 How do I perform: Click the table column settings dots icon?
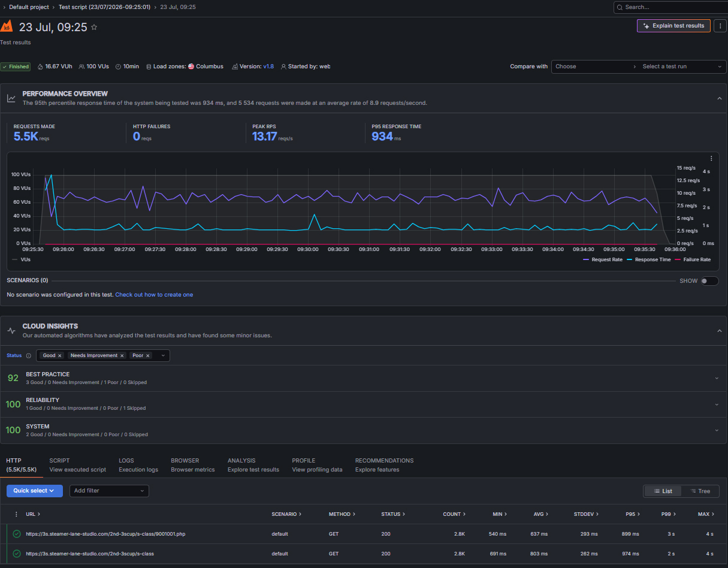tap(16, 514)
